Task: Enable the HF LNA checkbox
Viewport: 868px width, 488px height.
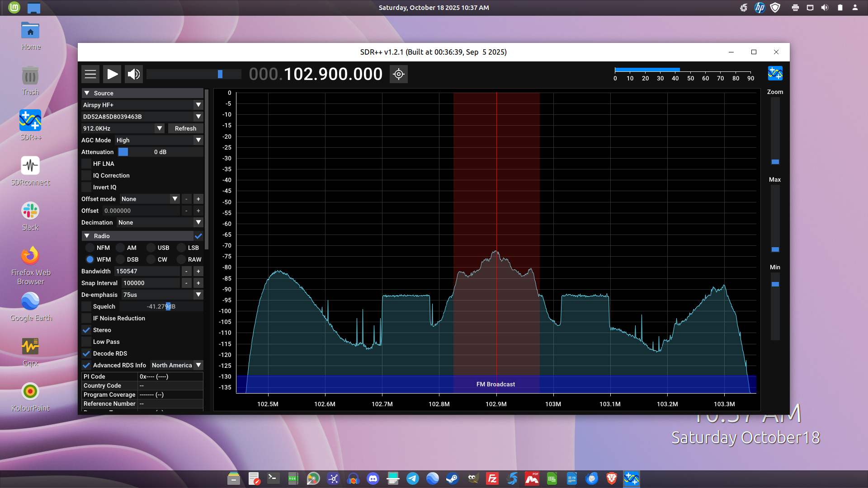Action: pyautogui.click(x=86, y=164)
